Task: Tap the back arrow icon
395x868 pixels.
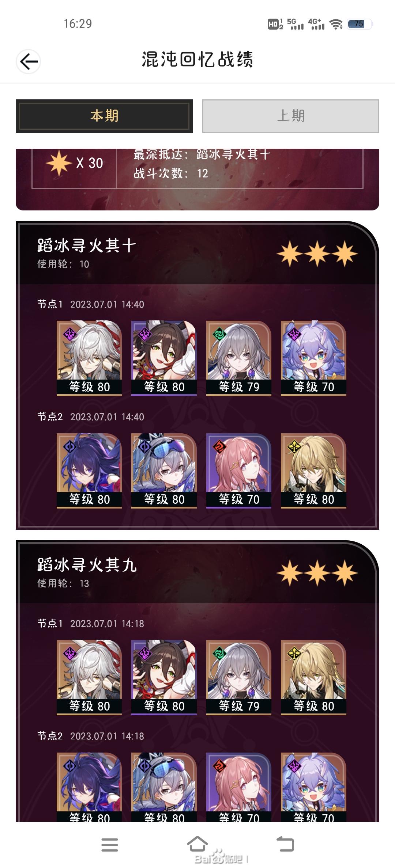Action: tap(29, 61)
